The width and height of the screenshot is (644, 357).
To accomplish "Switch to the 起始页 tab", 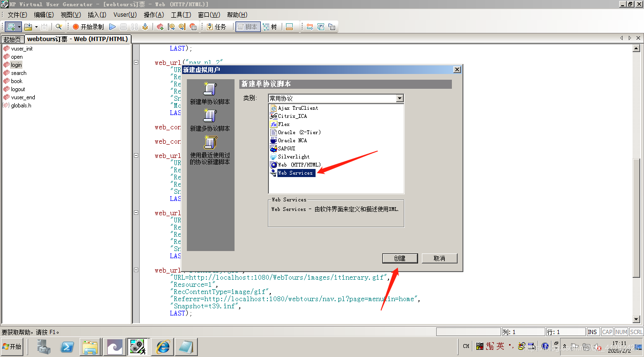I will point(12,39).
